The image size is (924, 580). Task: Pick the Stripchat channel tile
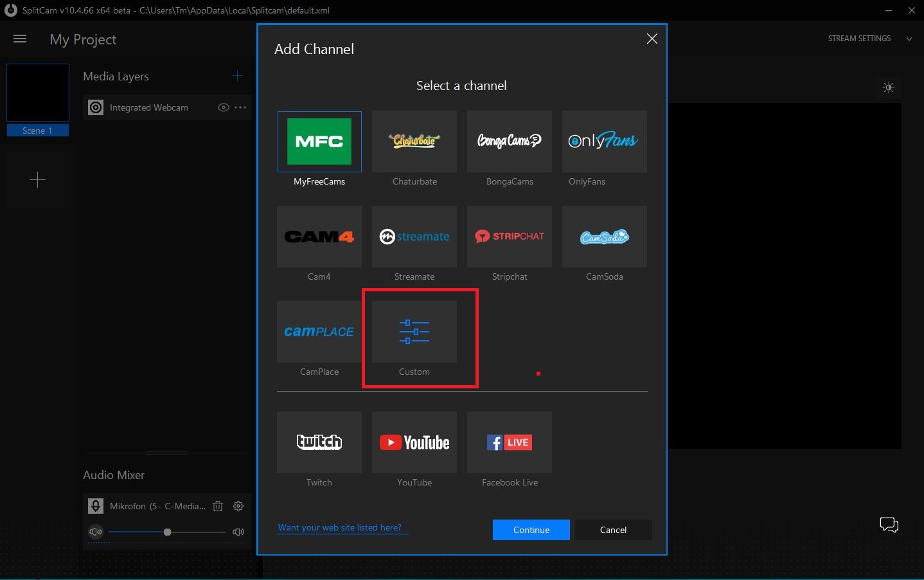point(510,237)
